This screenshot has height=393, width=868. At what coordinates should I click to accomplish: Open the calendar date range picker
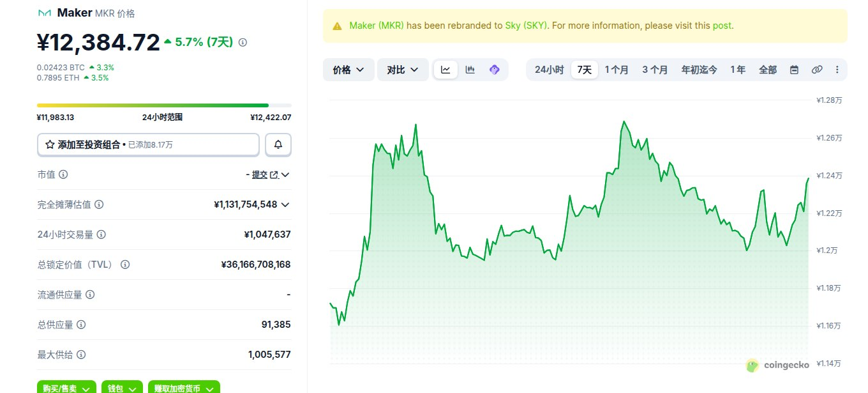[794, 70]
